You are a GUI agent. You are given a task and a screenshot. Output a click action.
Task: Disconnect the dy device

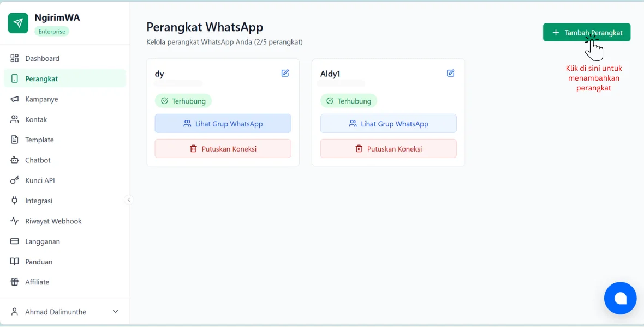tap(223, 149)
